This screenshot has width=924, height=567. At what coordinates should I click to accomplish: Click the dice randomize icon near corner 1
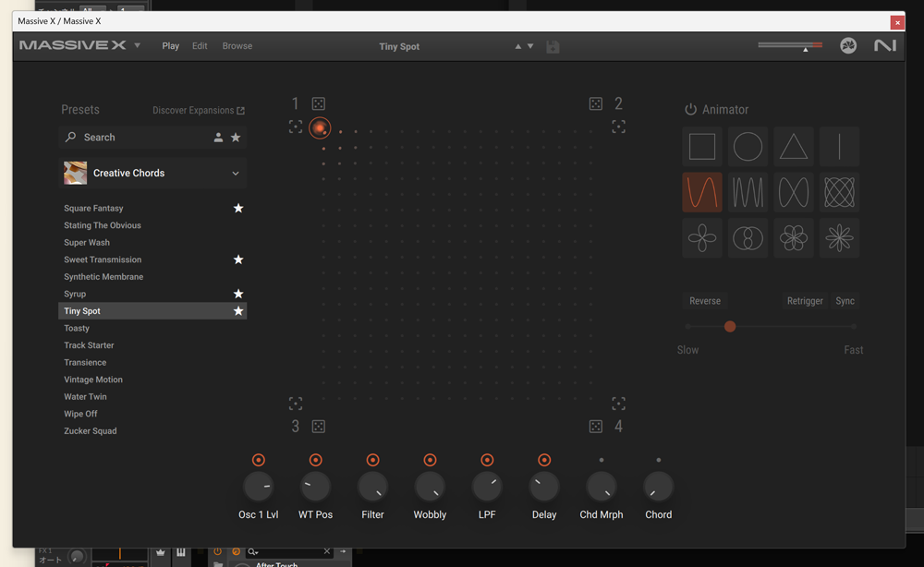[x=318, y=104]
